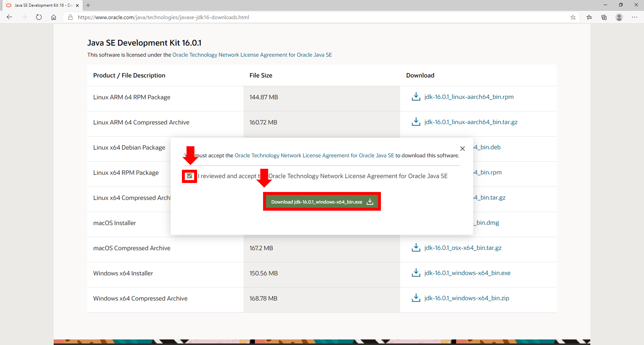Open the browser home page
Viewport: 644px width, 345px height.
54,17
